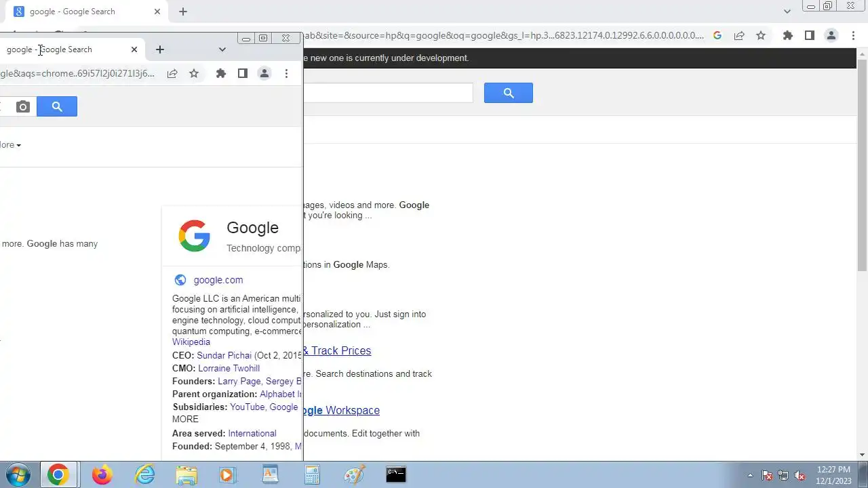
Task: Click the Chrome icon on the taskbar
Action: pos(58,474)
